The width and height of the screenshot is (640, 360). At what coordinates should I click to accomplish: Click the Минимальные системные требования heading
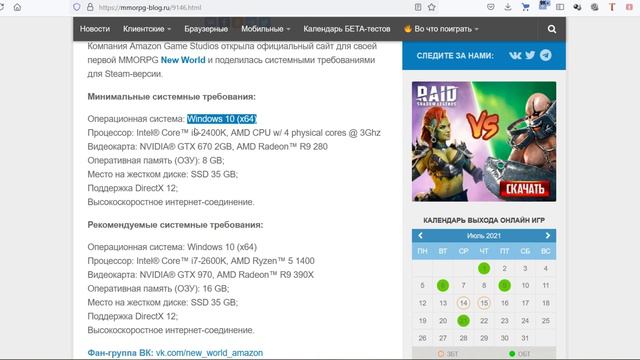[171, 97]
